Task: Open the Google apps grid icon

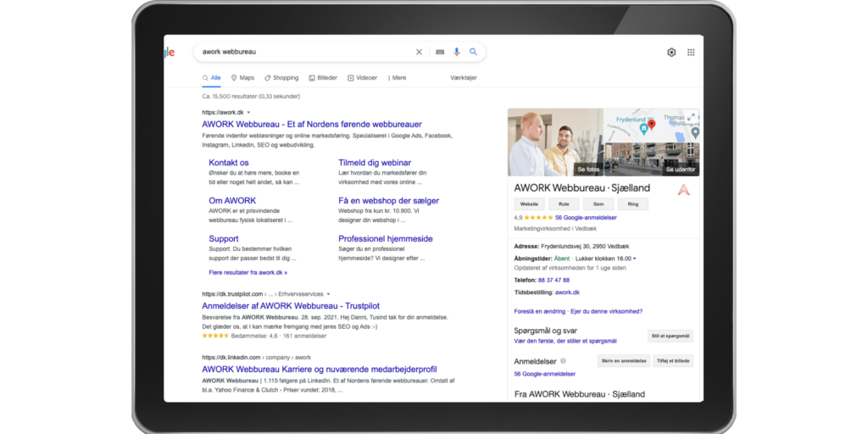Action: [691, 52]
